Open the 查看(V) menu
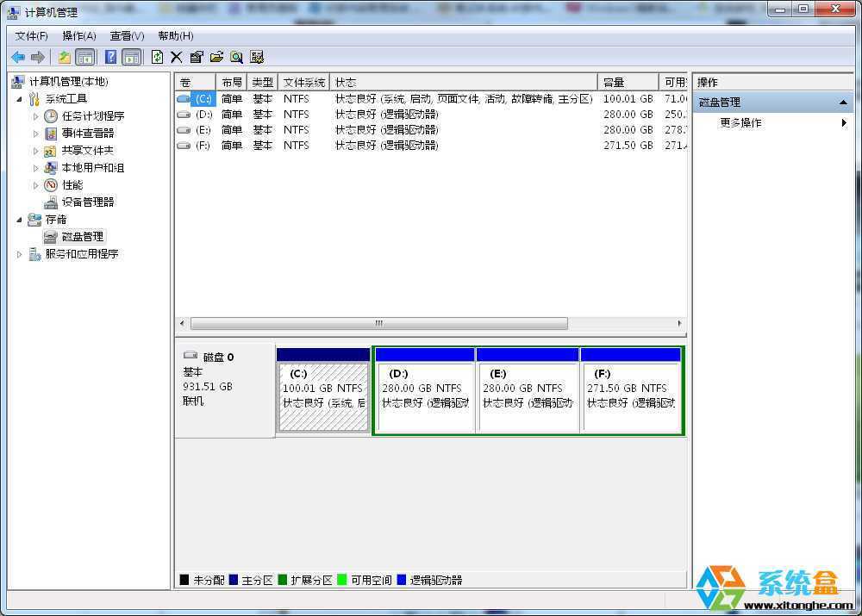Screen dimensions: 862x616 127,36
